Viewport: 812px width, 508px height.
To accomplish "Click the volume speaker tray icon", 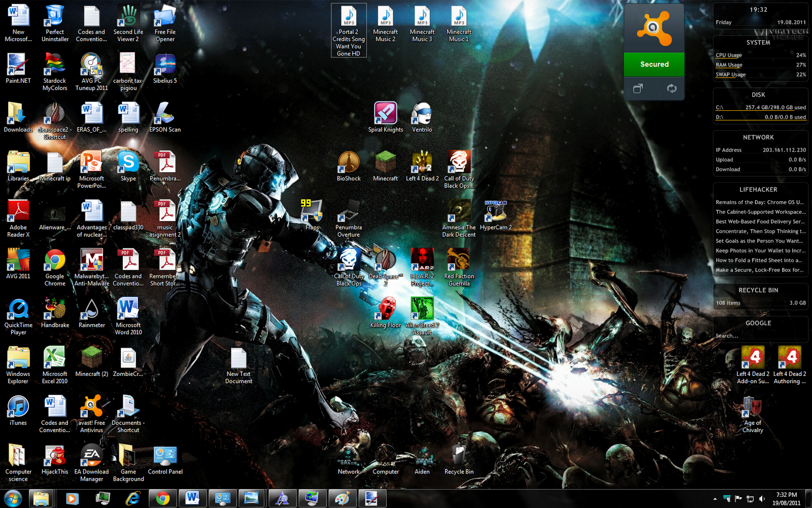I will (762, 499).
